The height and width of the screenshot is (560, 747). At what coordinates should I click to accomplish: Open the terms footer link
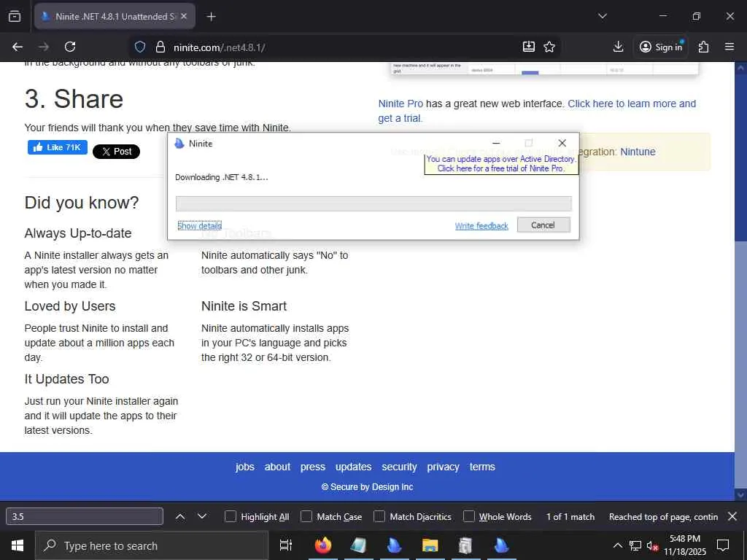[x=482, y=467]
